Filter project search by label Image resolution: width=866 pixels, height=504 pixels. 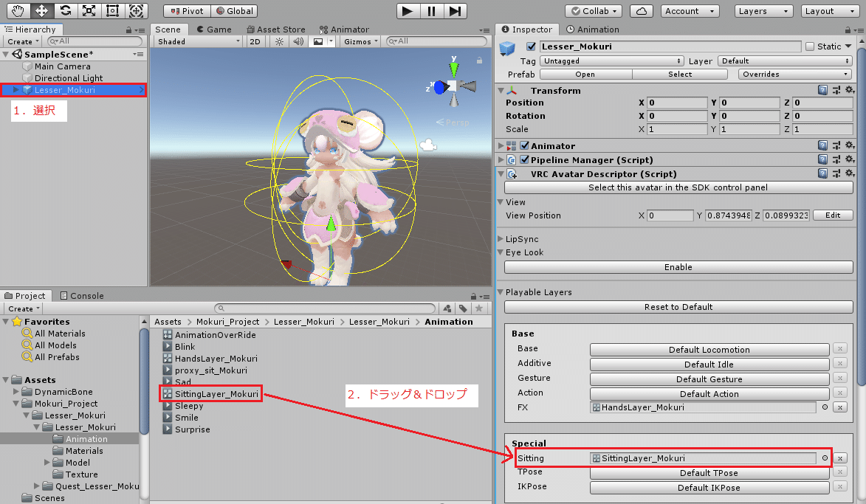(463, 308)
